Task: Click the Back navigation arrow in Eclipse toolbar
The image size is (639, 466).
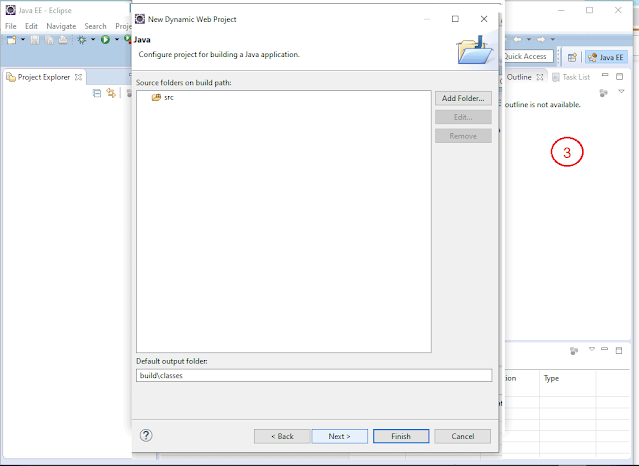Action: point(518,40)
